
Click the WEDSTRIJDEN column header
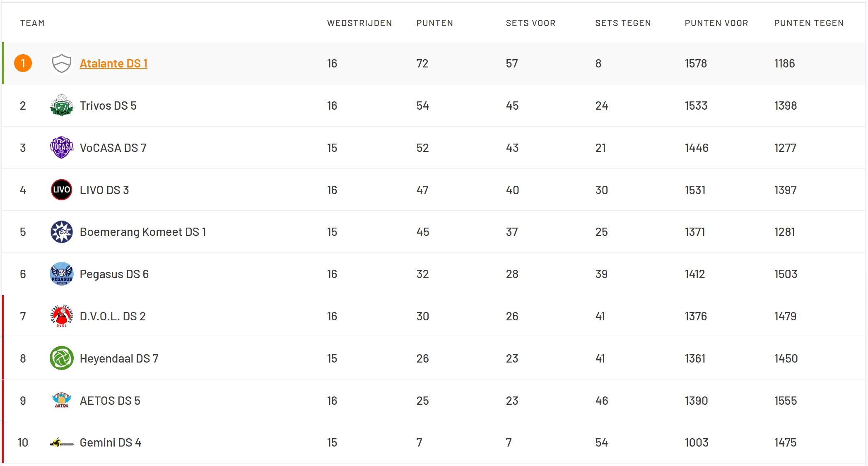[359, 23]
